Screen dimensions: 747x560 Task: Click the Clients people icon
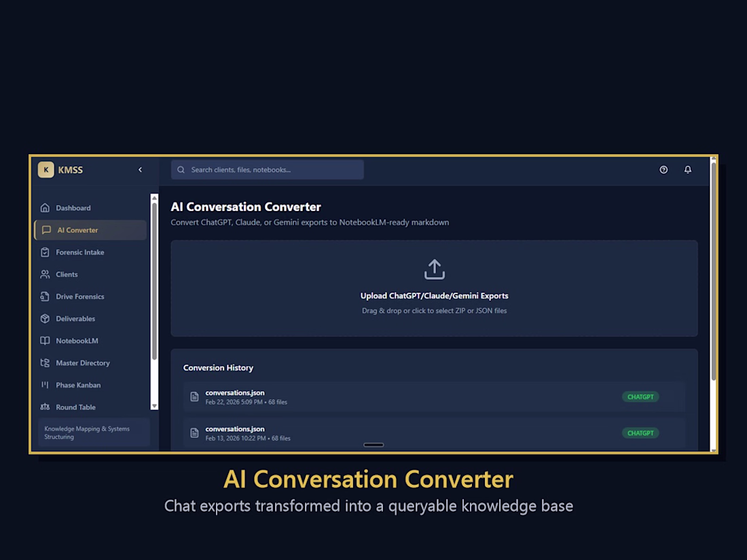[45, 274]
